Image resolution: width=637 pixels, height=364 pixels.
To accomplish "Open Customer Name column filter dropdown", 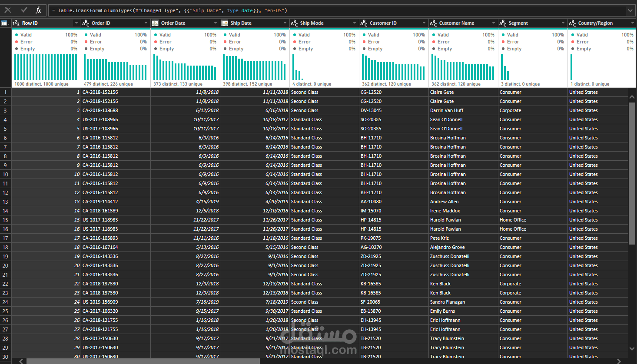I will [x=494, y=23].
